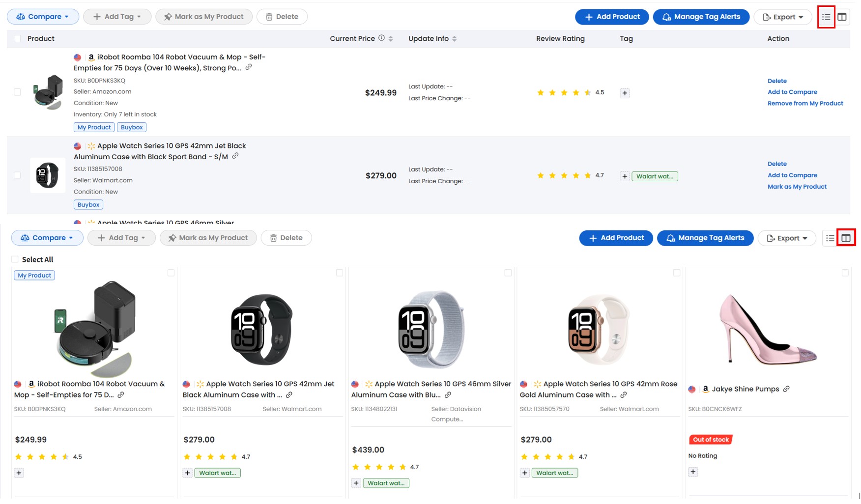Screen dimensions: 861x504
Task: Click the Apple Watch thumbnail in list view
Action: [x=48, y=175]
